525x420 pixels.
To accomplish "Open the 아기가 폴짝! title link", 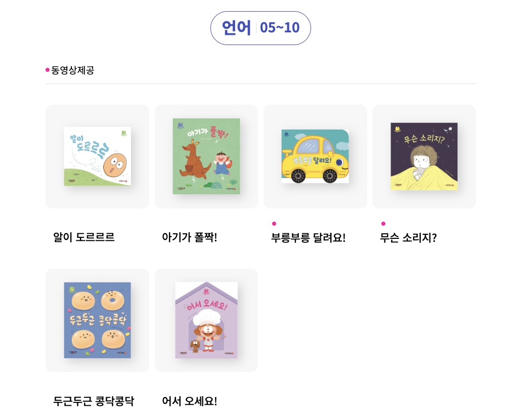I will [189, 237].
